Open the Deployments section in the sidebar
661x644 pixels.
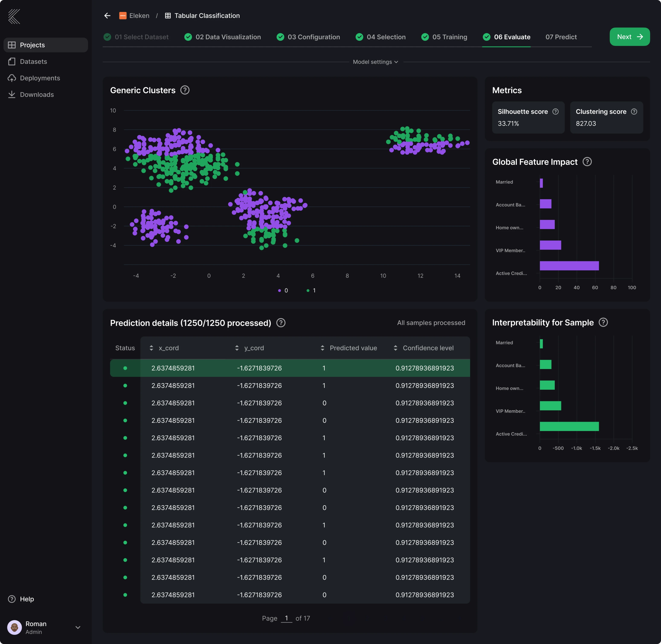pyautogui.click(x=40, y=78)
